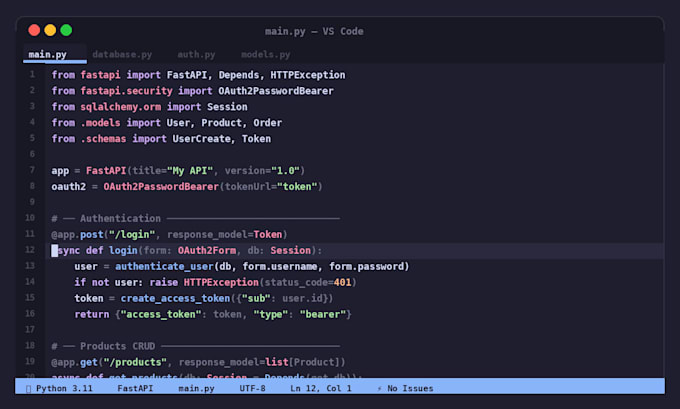Click HTTPException in the fastapi import line
This screenshot has width=680, height=409.
pyautogui.click(x=307, y=75)
